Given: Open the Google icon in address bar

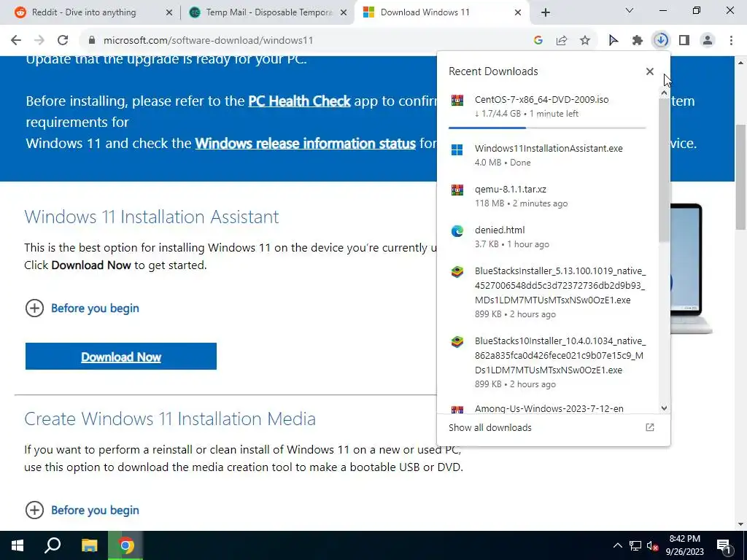Looking at the screenshot, I should 538,41.
